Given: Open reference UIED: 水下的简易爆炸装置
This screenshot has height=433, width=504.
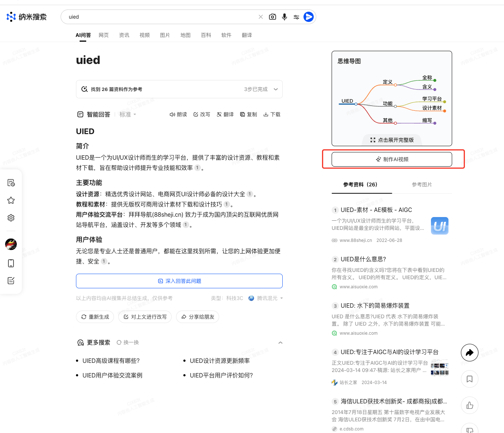Looking at the screenshot, I should pos(375,305).
